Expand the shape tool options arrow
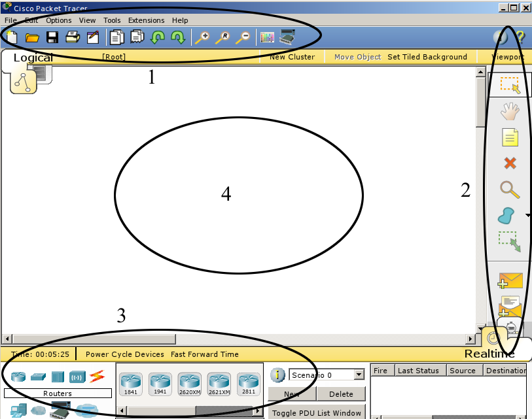The image size is (532, 419). [528, 215]
